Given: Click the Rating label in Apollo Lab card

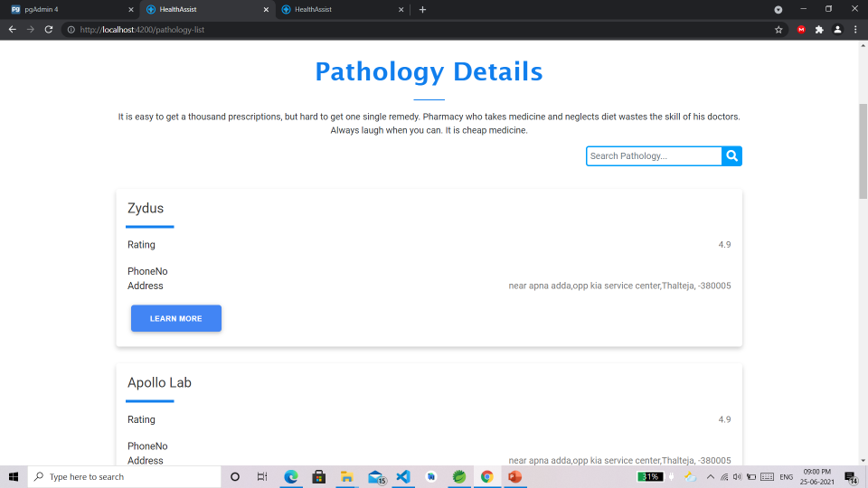Looking at the screenshot, I should pyautogui.click(x=141, y=419).
